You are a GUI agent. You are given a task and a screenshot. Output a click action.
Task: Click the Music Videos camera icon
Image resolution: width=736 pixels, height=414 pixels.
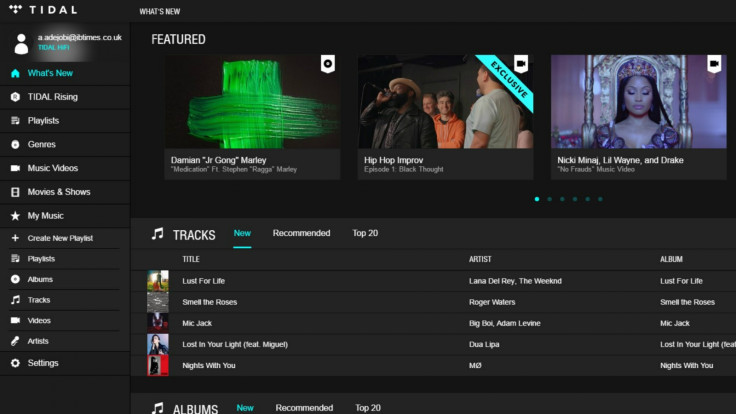(x=15, y=168)
